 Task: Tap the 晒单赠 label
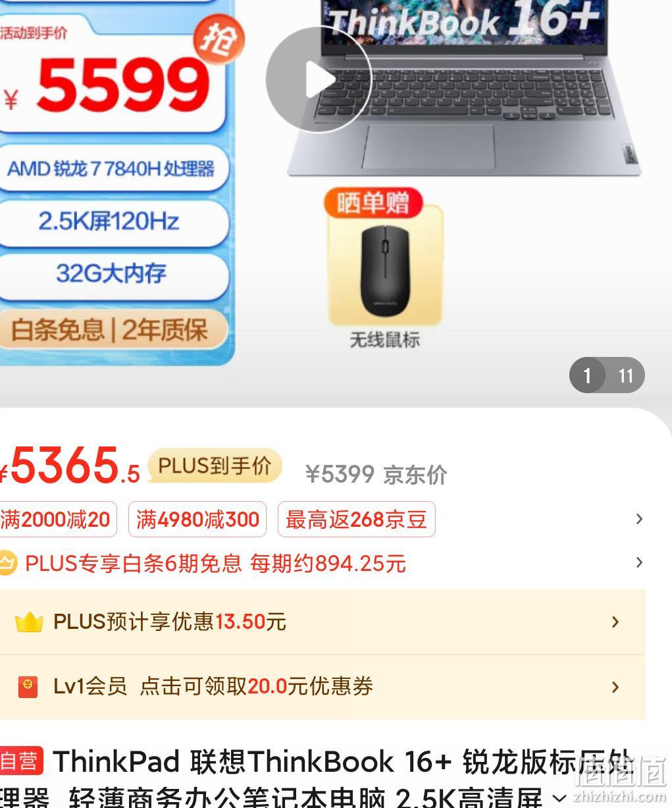coord(373,203)
